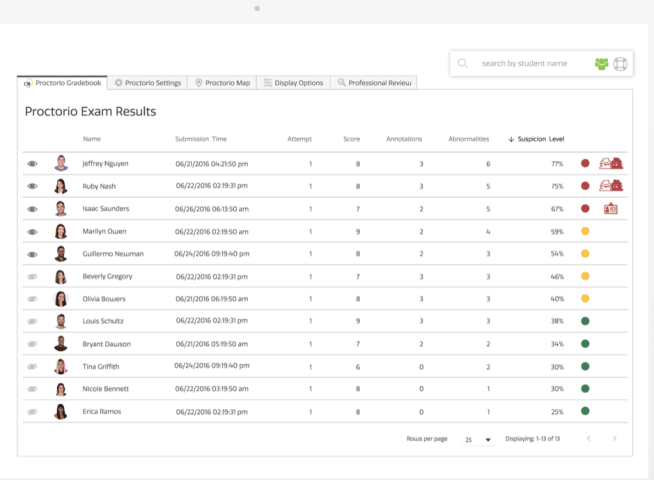This screenshot has width=654, height=480.
Task: Click the green group of students icon
Action: point(601,64)
